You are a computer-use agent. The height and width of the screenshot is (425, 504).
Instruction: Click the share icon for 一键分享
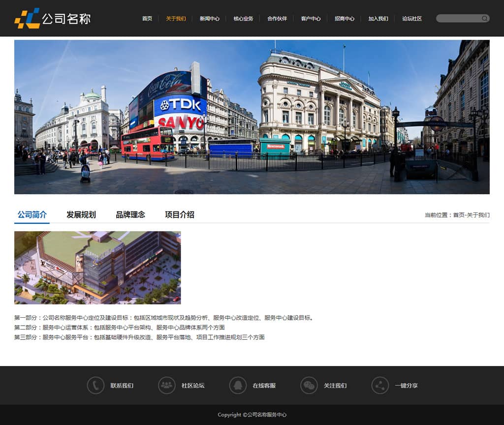pyautogui.click(x=380, y=385)
